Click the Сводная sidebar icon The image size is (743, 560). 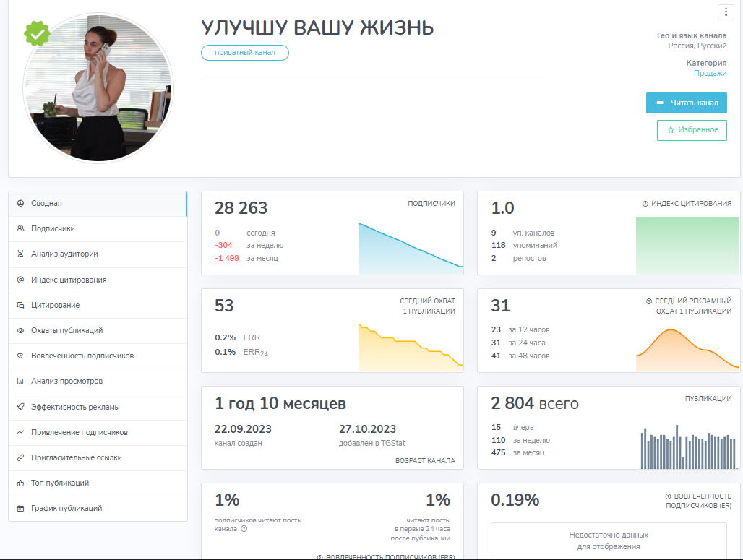pyautogui.click(x=20, y=203)
